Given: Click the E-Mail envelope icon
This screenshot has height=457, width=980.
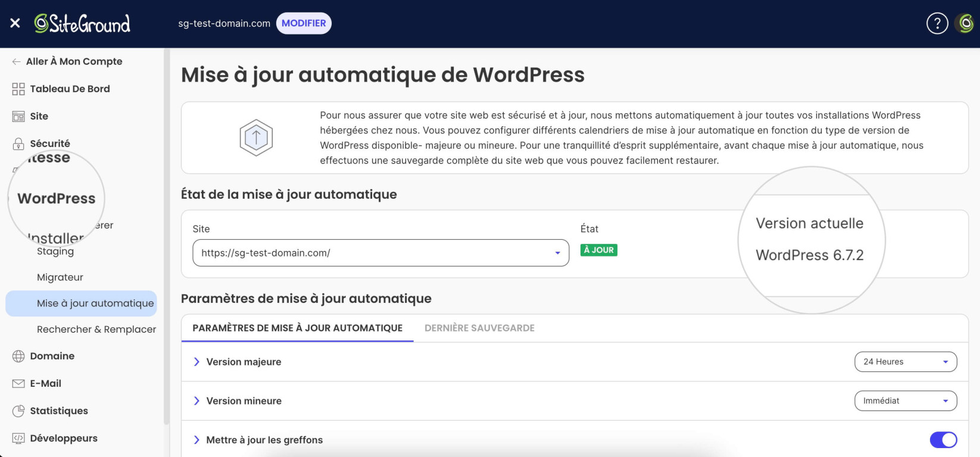Looking at the screenshot, I should click(x=18, y=383).
